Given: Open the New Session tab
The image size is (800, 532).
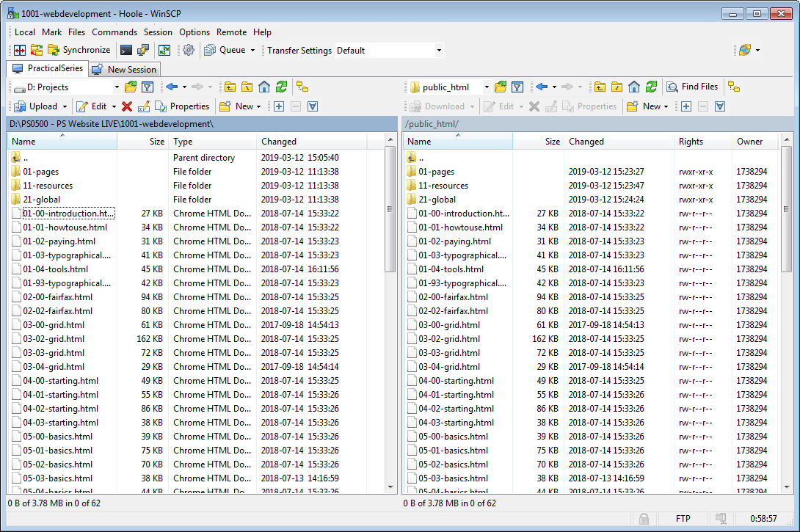Looking at the screenshot, I should point(125,70).
